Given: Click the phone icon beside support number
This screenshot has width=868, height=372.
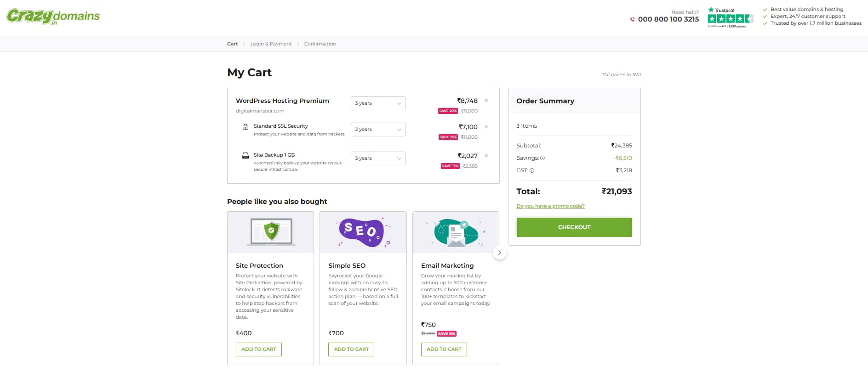Looking at the screenshot, I should pos(632,19).
